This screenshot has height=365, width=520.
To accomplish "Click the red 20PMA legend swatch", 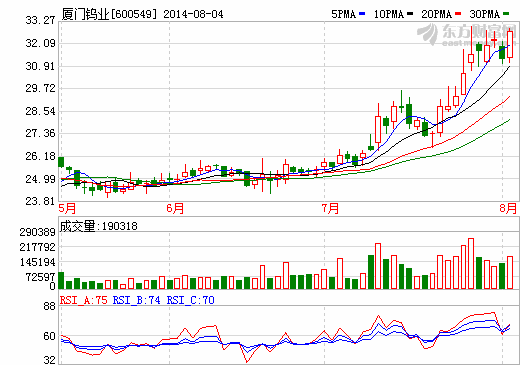I will [x=458, y=14].
